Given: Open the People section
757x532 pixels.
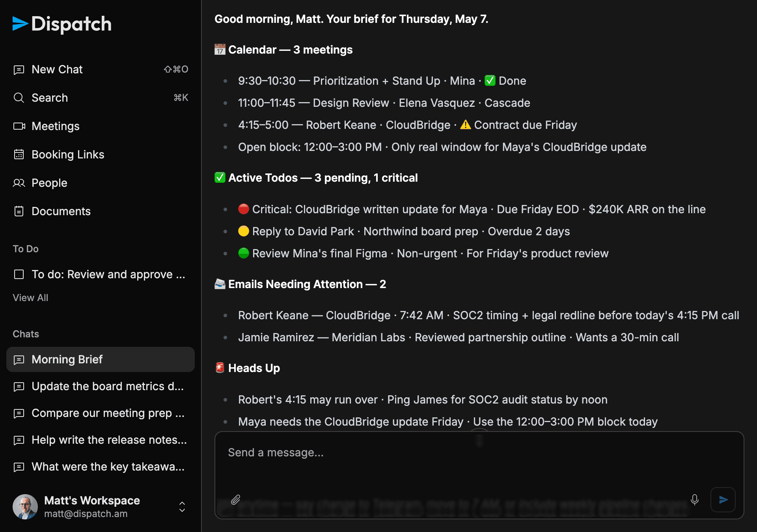Looking at the screenshot, I should 101,183.
